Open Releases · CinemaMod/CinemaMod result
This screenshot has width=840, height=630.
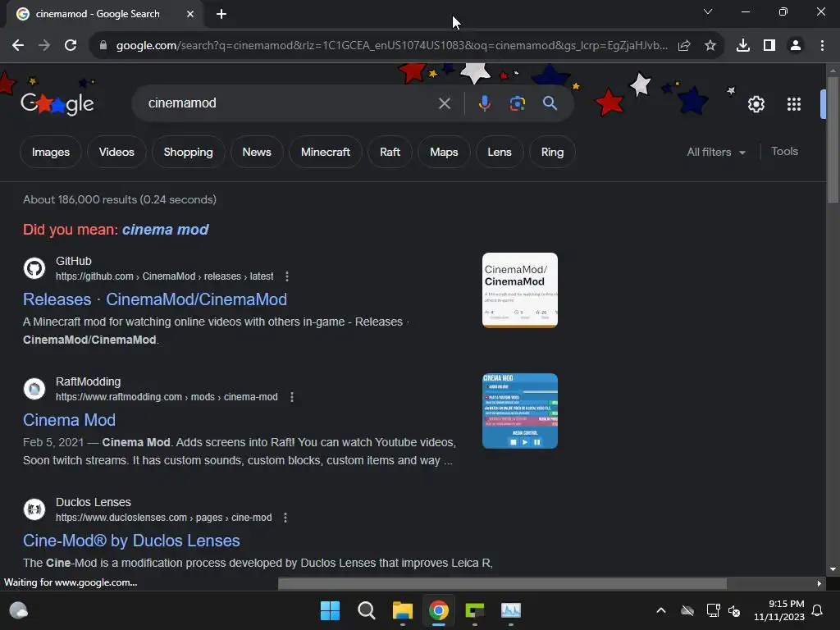(x=155, y=299)
